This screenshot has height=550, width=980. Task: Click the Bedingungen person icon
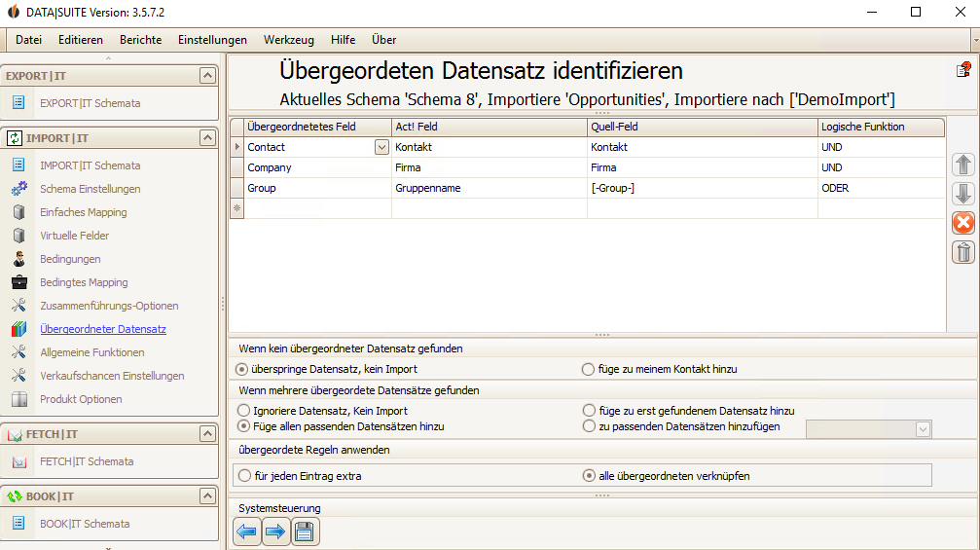[19, 259]
